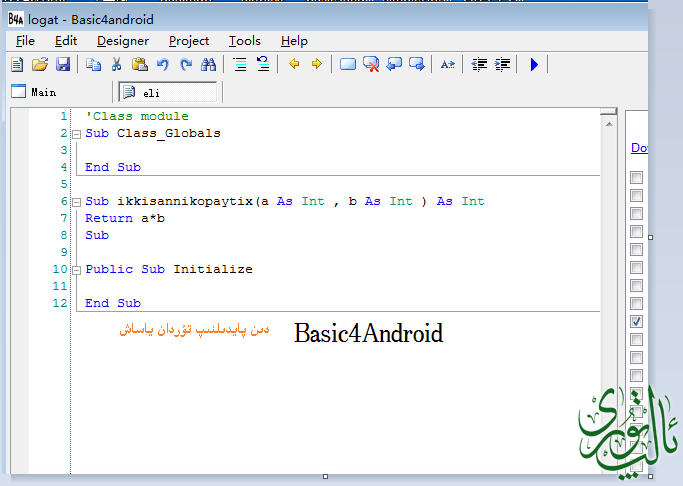Uncomment the selected block of code
The width and height of the screenshot is (683, 486).
pyautogui.click(x=263, y=64)
